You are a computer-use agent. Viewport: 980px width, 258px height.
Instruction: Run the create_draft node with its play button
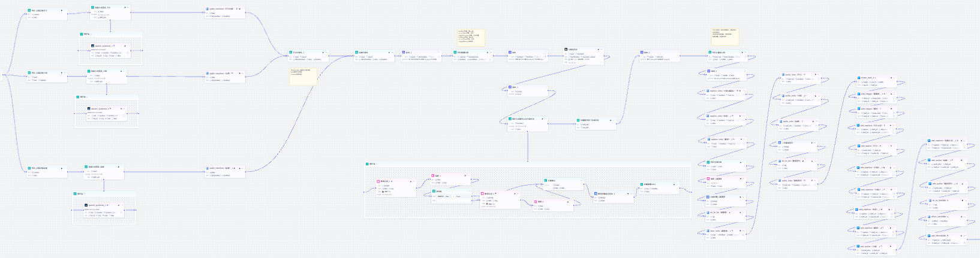(891, 78)
